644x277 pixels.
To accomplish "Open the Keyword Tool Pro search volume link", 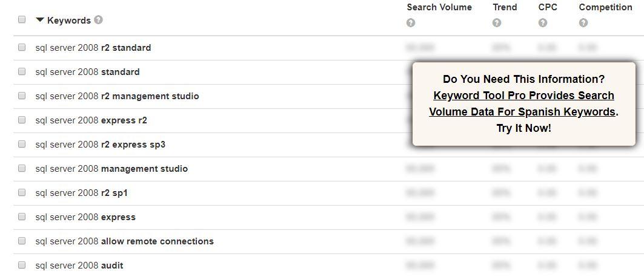I will tap(522, 103).
